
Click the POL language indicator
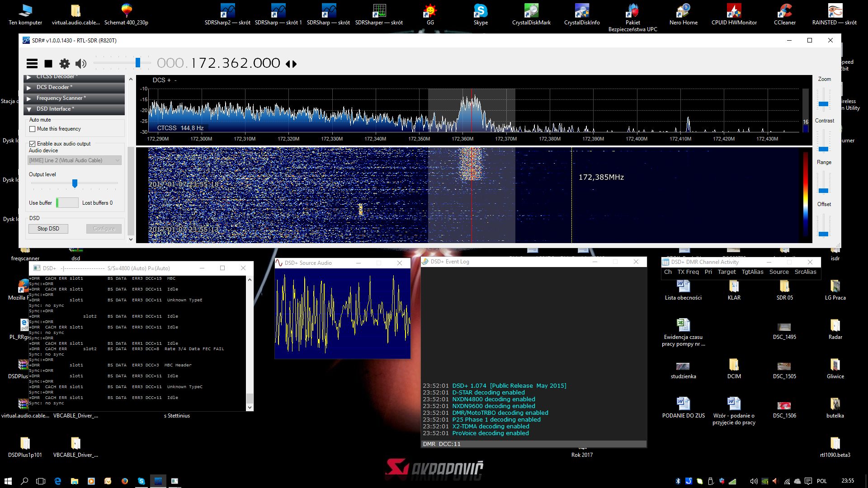pos(822,481)
